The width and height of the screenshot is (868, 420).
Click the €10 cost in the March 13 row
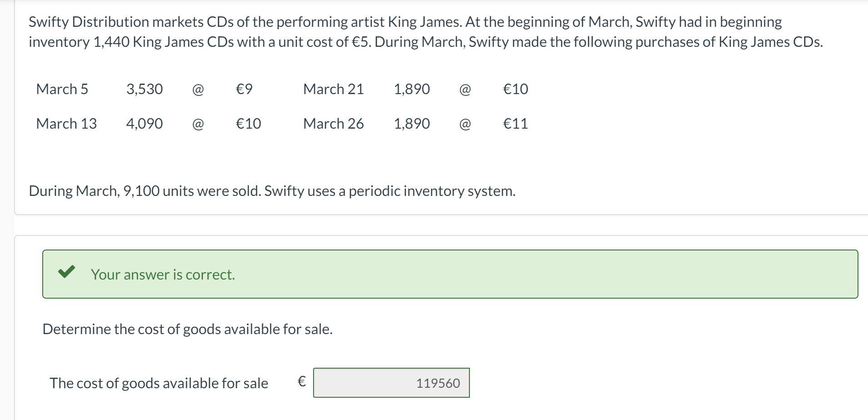pos(248,124)
